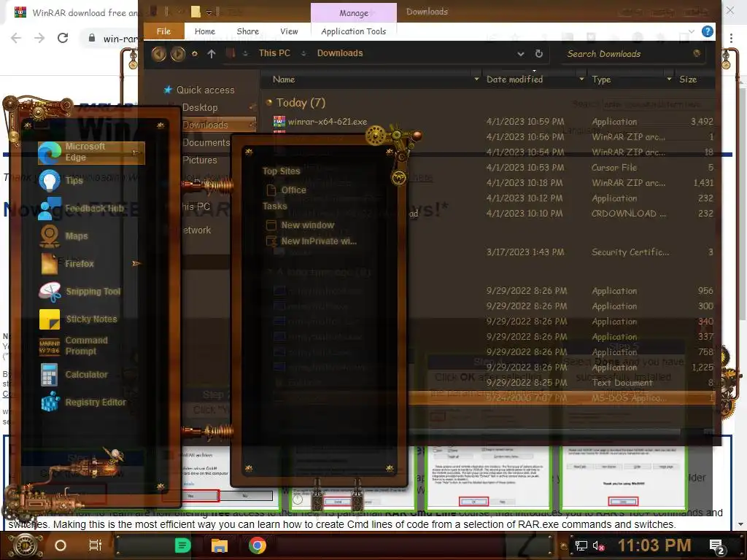Open Application Tools ribbon tab
747x560 pixels.
354,31
